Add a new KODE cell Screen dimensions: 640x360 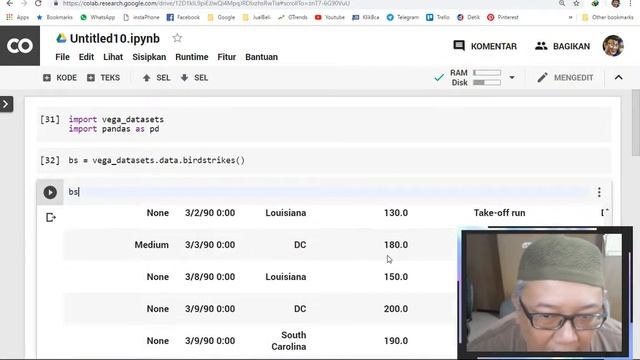click(60, 78)
